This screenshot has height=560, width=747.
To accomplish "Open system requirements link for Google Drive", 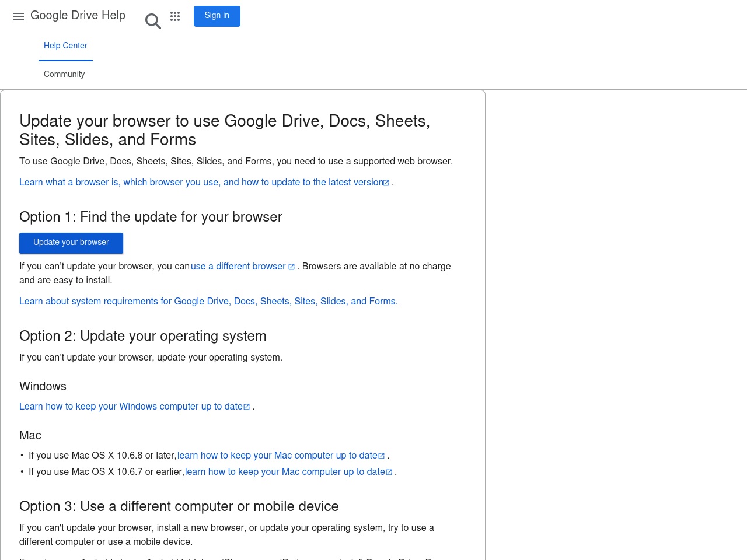I will (x=208, y=302).
